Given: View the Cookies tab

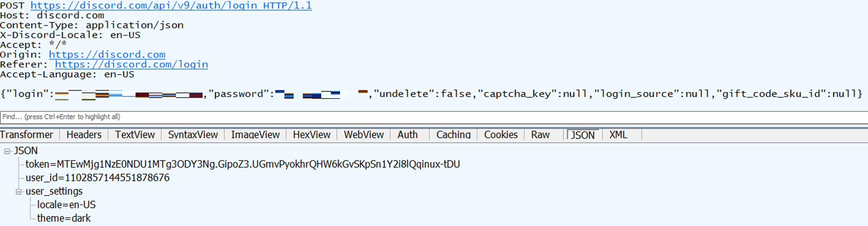Looking at the screenshot, I should coord(500,135).
